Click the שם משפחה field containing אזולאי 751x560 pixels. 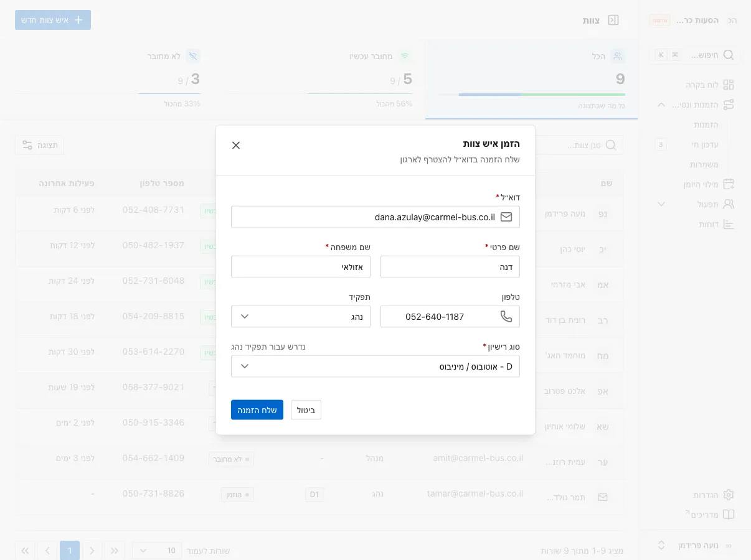[301, 267]
